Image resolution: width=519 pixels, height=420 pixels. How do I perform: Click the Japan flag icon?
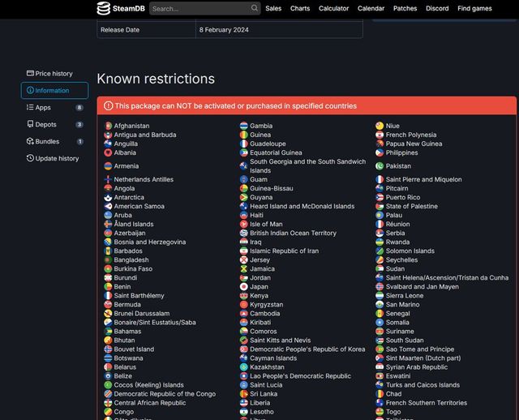pos(244,287)
